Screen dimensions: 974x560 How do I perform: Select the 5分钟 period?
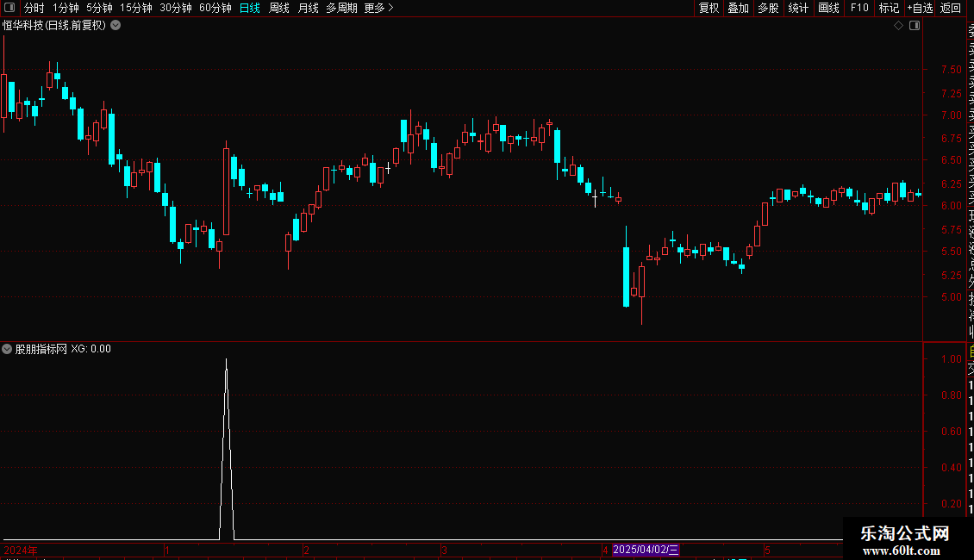point(99,8)
